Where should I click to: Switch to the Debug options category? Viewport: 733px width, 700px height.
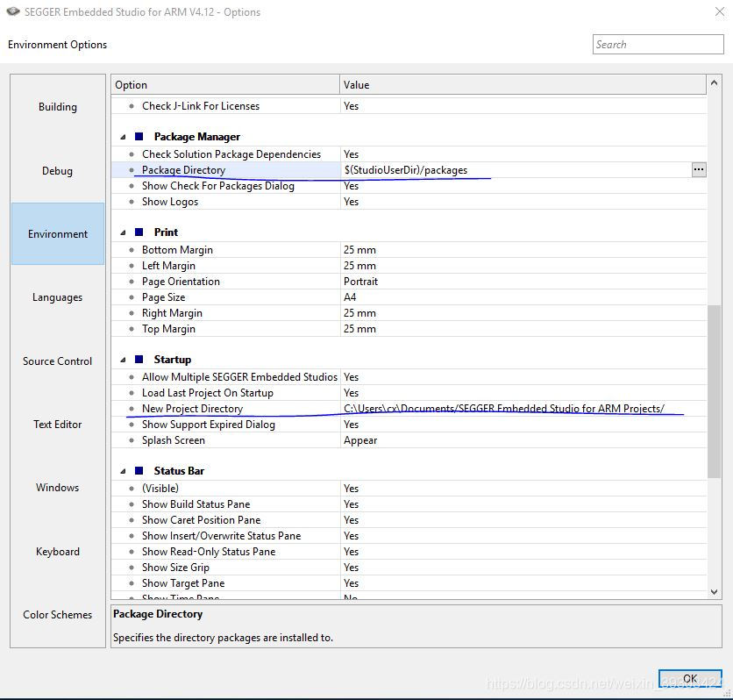click(x=58, y=171)
